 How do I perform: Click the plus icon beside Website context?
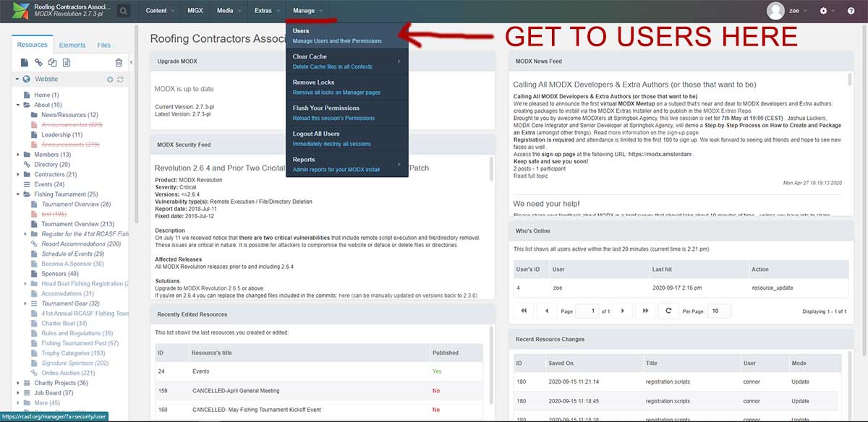click(110, 79)
